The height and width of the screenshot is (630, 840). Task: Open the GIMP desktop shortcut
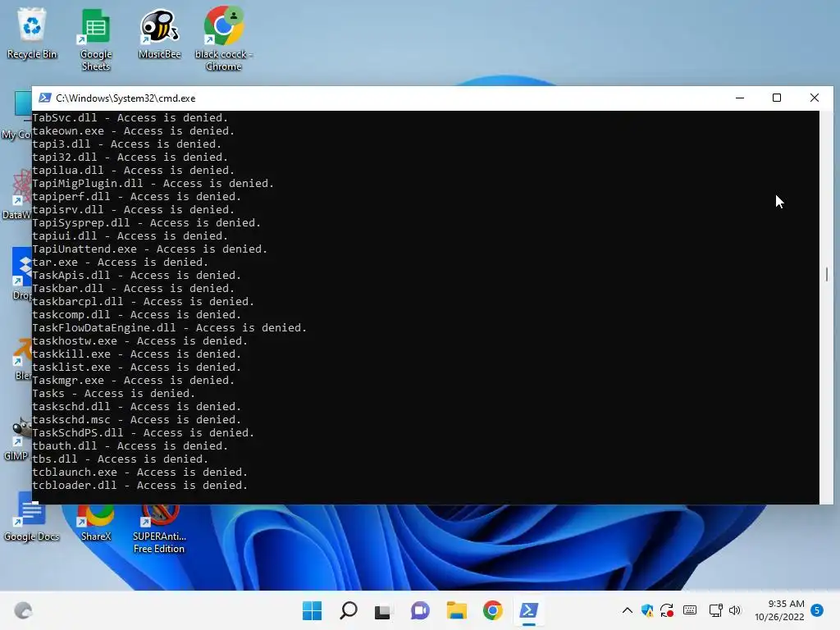point(17,440)
